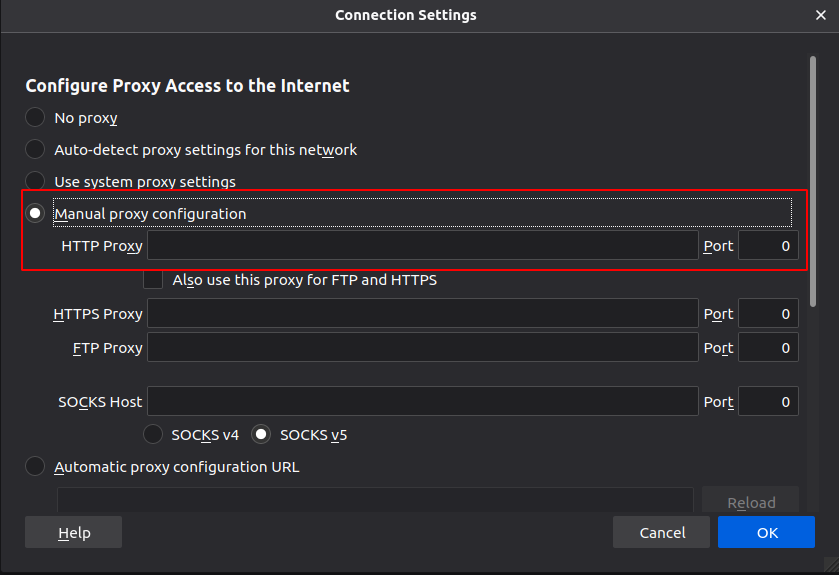This screenshot has width=839, height=575.
Task: Choose Automatic proxy configuration URL option
Action: tap(35, 467)
